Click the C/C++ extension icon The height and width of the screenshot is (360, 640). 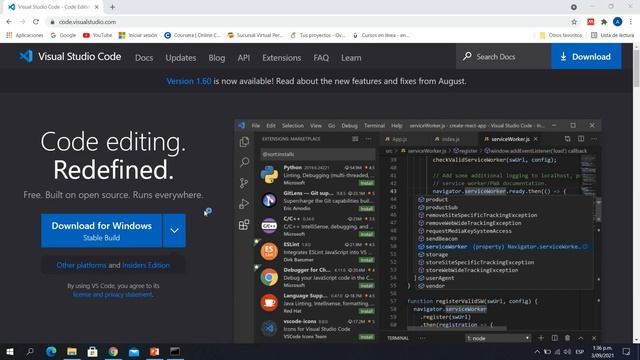pos(269,226)
